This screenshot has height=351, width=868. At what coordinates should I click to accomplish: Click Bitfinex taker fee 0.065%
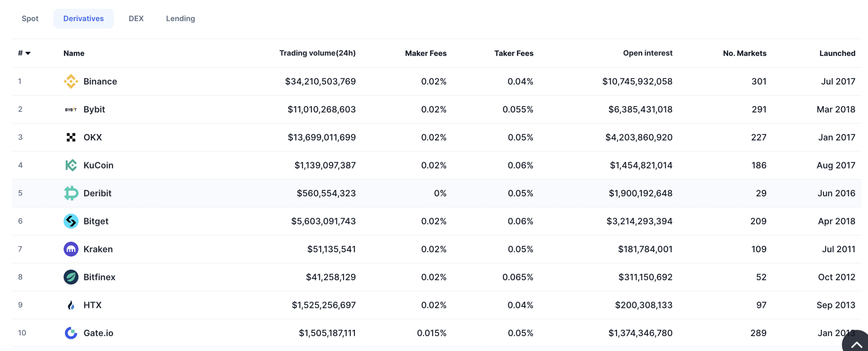pyautogui.click(x=518, y=277)
